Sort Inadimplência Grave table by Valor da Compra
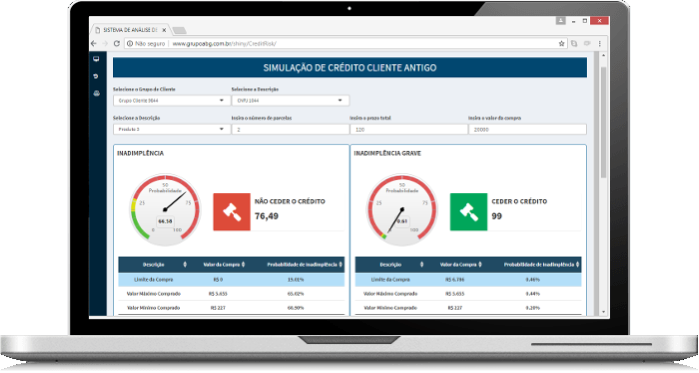 point(480,265)
